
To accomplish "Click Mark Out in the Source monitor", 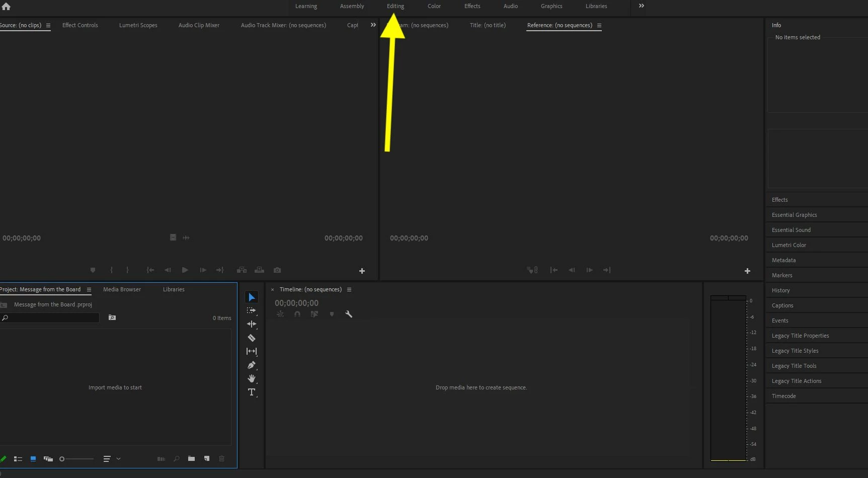I will (127, 270).
